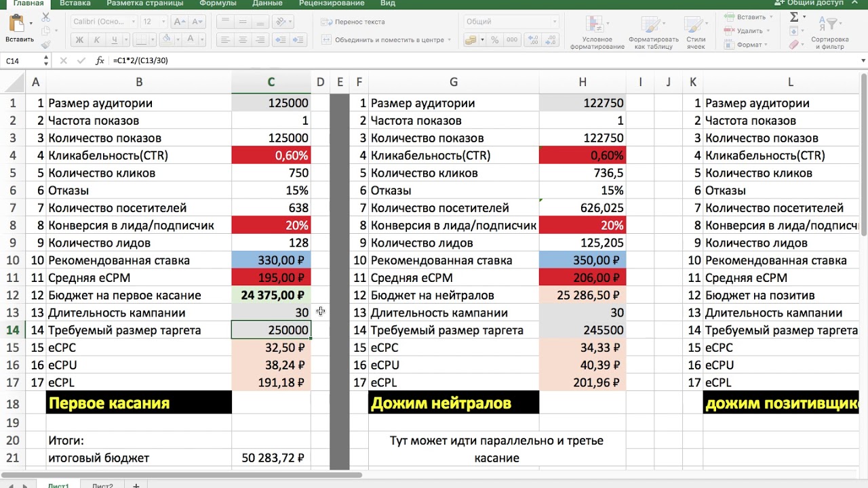Screen dimensions: 868x488
Task: Click the Copy icon in ribbon
Action: coord(45,30)
